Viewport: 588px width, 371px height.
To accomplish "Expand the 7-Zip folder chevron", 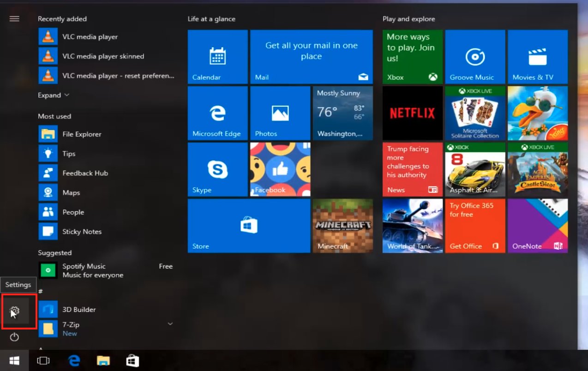I will tap(170, 324).
